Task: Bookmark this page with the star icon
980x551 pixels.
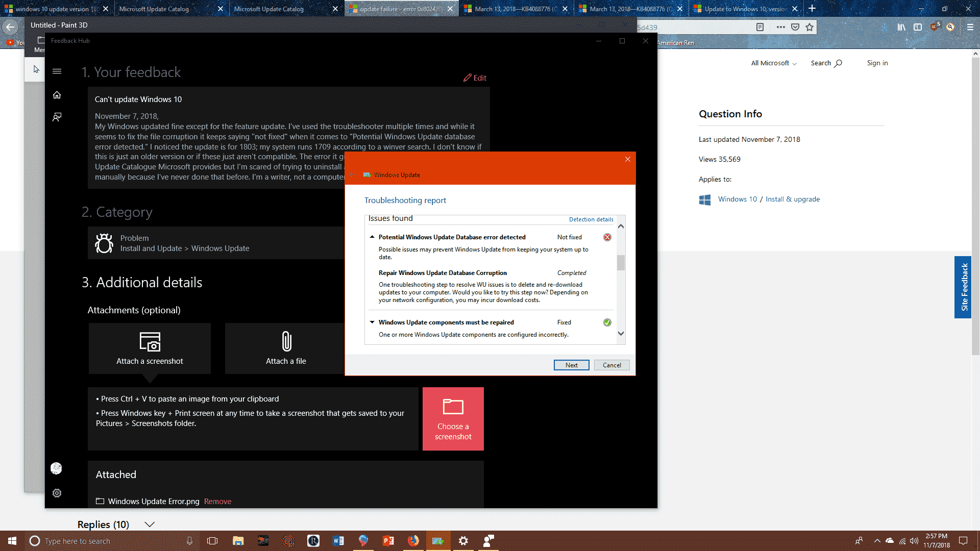Action: click(x=810, y=27)
